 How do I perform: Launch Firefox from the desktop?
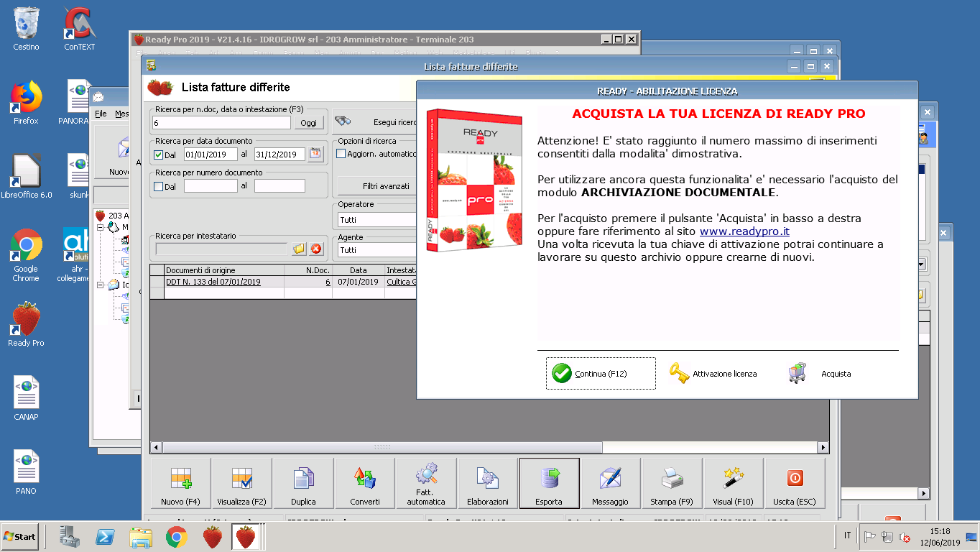pyautogui.click(x=26, y=103)
